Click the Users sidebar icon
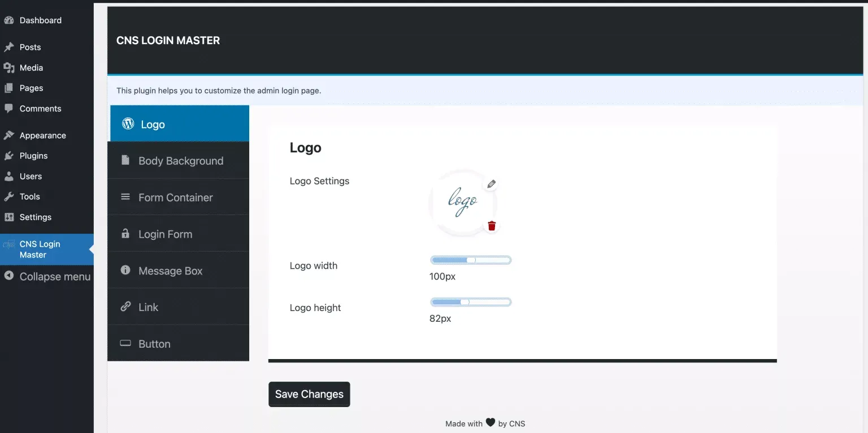Image resolution: width=868 pixels, height=433 pixels. [10, 176]
